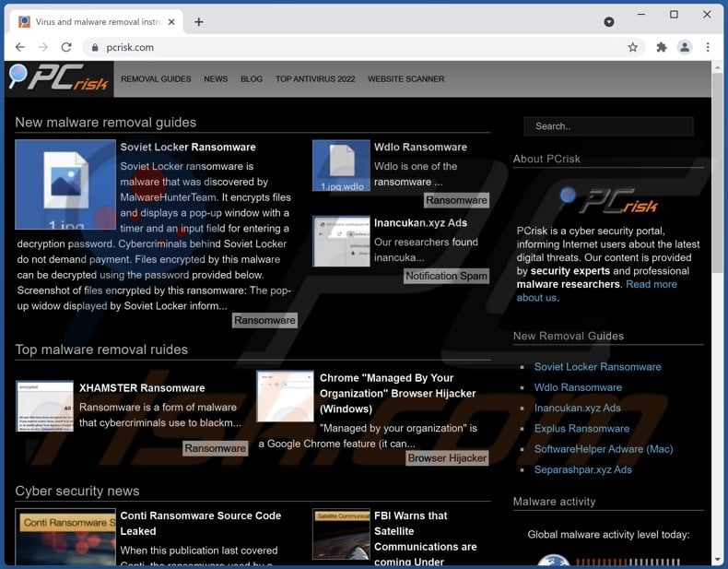Viewport: 728px width, 569px height.
Task: Open TOP ANTIVIRUS 2022 menu item
Action: pyautogui.click(x=315, y=79)
